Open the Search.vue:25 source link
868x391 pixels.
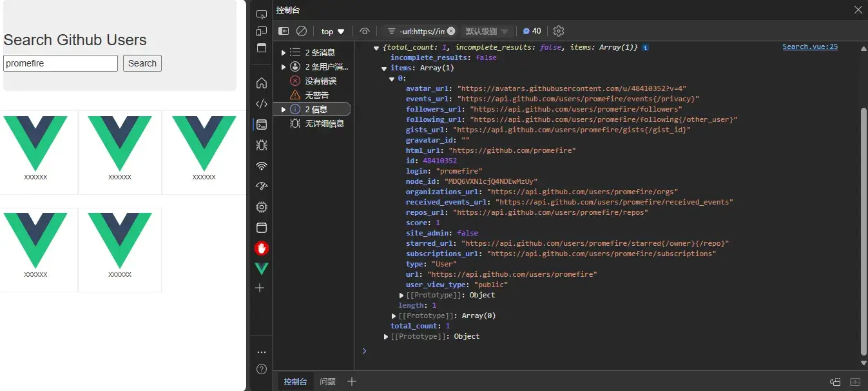click(810, 46)
